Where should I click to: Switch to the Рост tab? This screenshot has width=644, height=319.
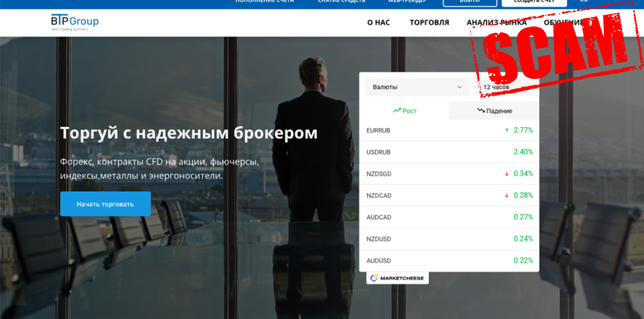(x=404, y=111)
